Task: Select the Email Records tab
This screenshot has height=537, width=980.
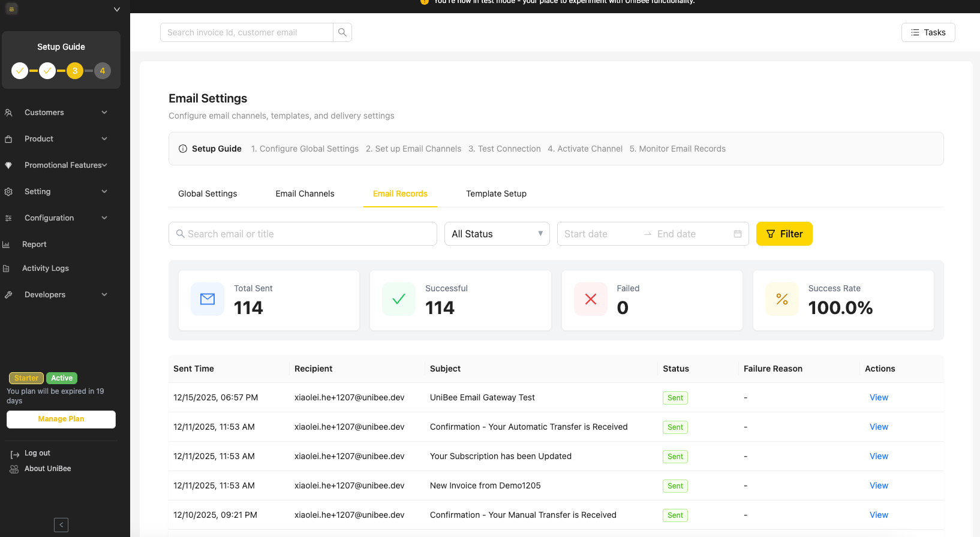Action: pyautogui.click(x=400, y=194)
